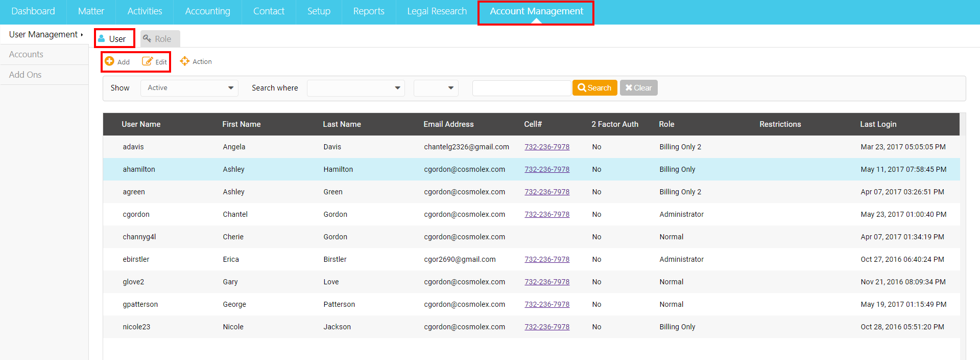Viewport: 980px width, 360px height.
Task: Click last name Jackson cell
Action: click(337, 327)
